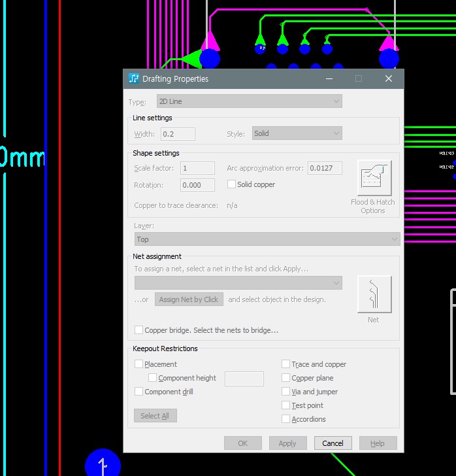Toggle the Solid copper checkbox

point(231,184)
